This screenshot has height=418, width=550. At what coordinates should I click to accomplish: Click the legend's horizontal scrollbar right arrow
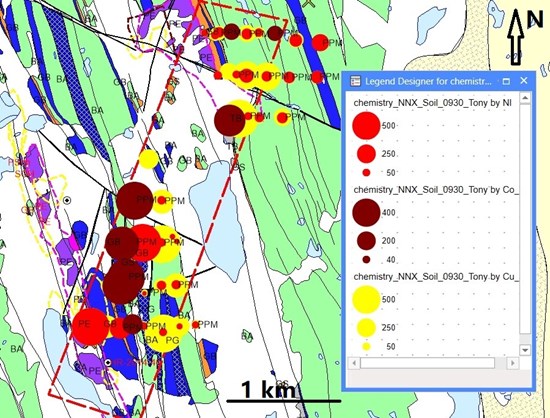tap(512, 363)
